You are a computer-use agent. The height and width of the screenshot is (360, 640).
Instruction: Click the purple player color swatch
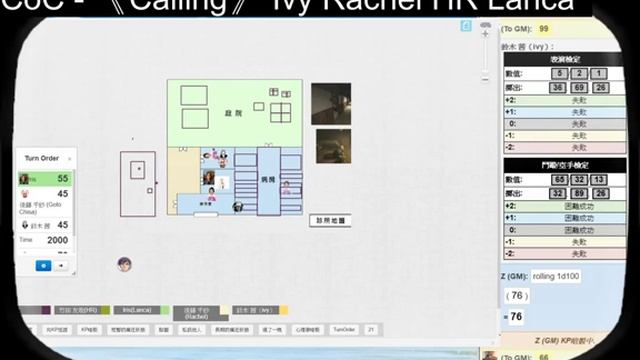pyautogui.click(x=46, y=310)
